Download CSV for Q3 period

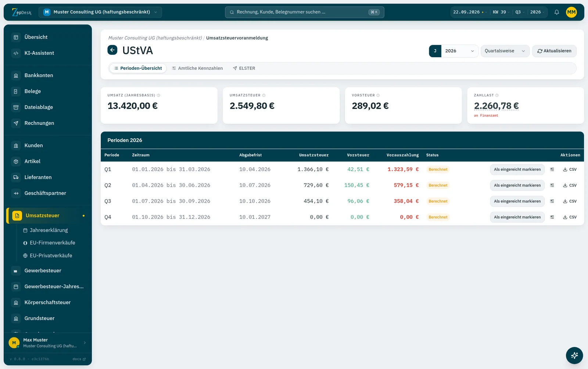pos(570,201)
